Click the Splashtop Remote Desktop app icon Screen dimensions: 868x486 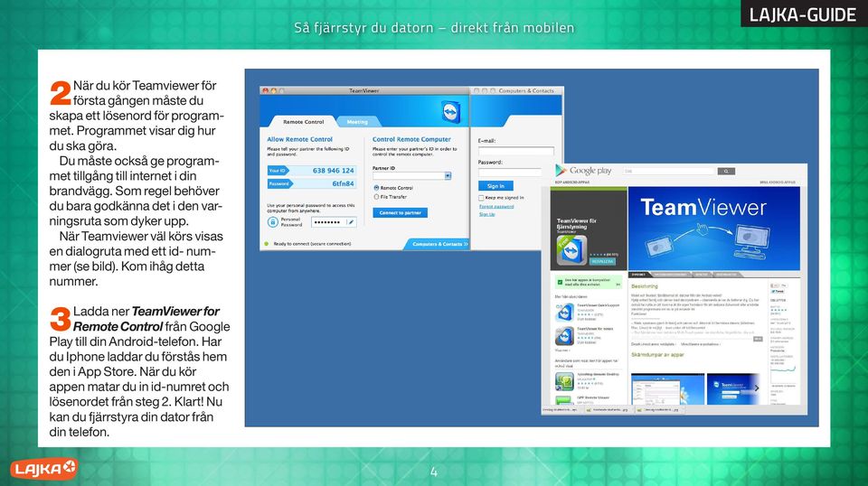tap(564, 381)
